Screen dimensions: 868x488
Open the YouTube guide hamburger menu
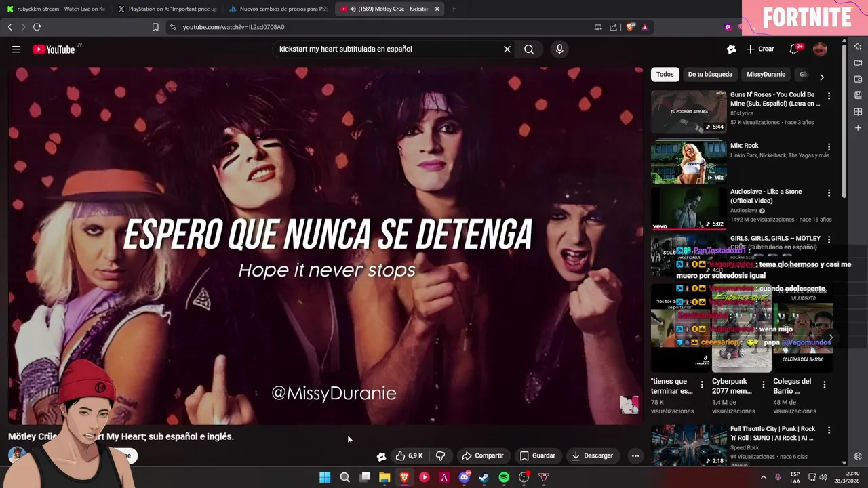pyautogui.click(x=16, y=49)
